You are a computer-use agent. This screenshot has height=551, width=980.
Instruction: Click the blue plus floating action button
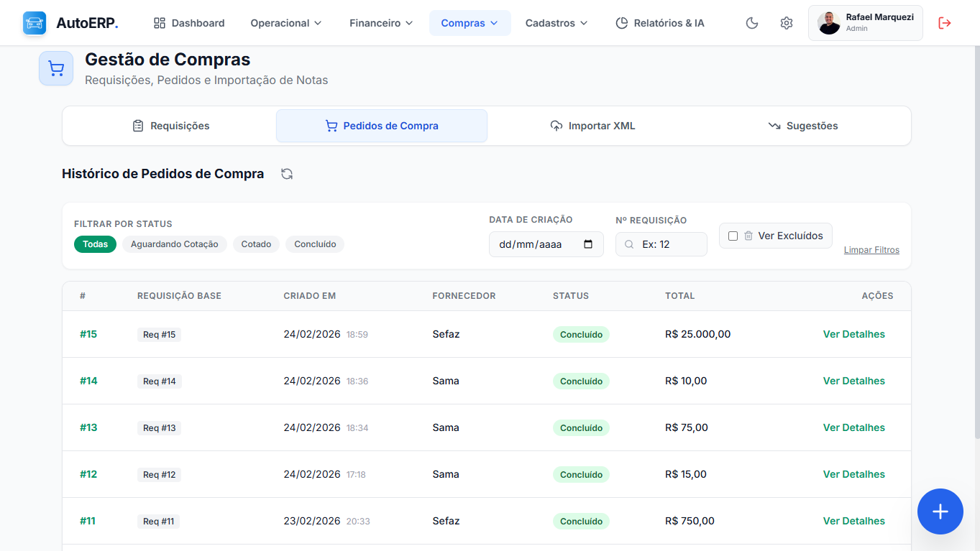[940, 511]
